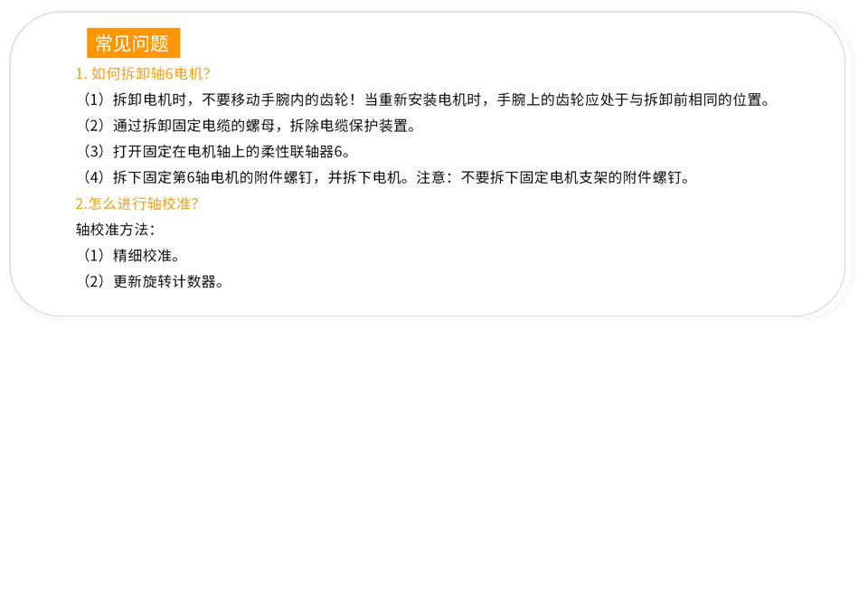Click the text 拆下固定第6轴电机的附件螺钉
Viewport: 868px width, 614px height.
[213, 178]
